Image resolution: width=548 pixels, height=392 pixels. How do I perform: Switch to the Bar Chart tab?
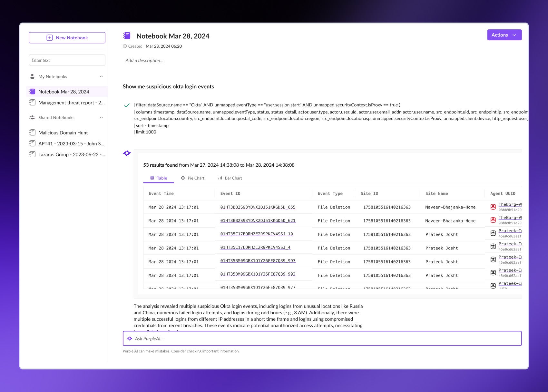coord(230,178)
